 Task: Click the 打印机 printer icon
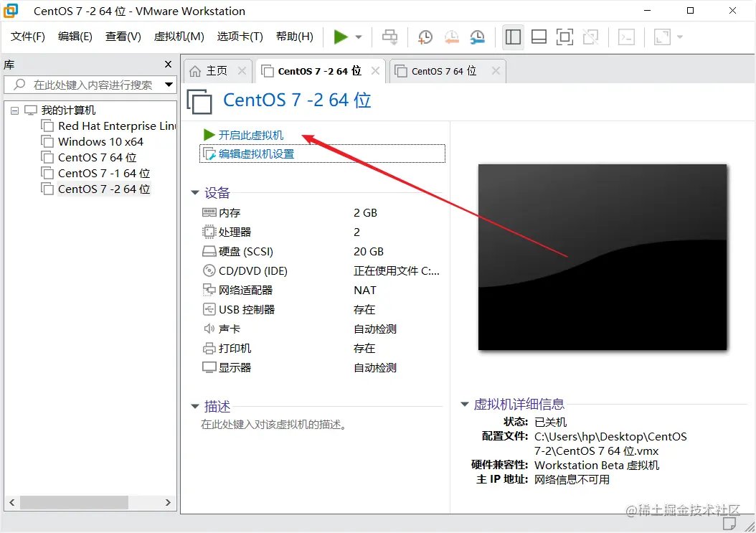pyautogui.click(x=209, y=348)
